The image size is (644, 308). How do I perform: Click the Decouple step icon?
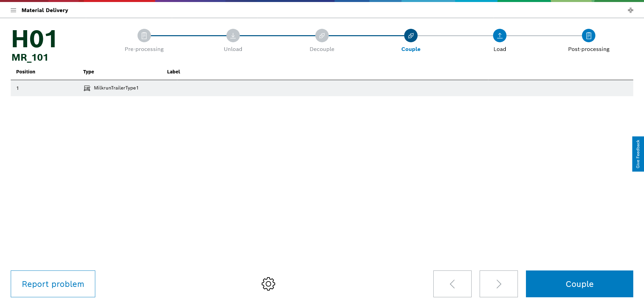[322, 36]
